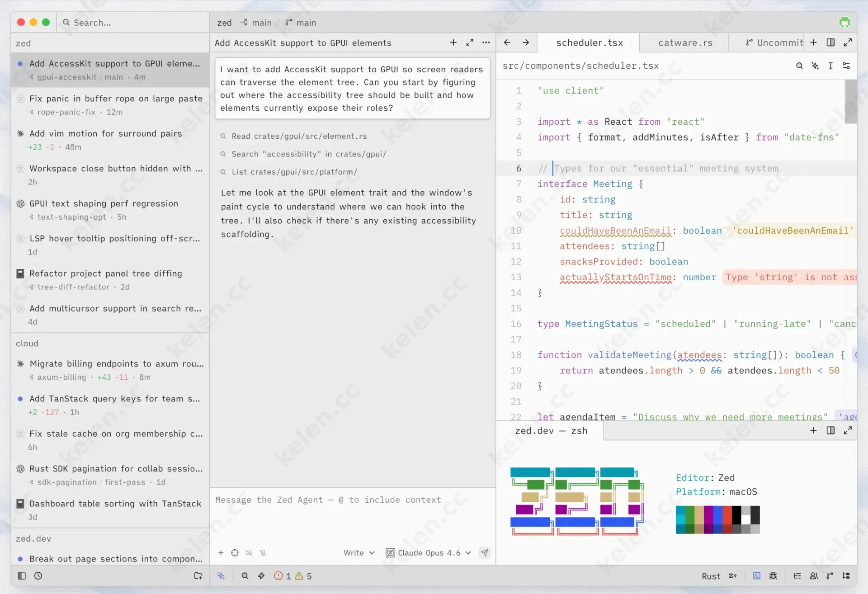Start a new thread in the agent panel header
Screen dimensions: 868x594
pyautogui.click(x=453, y=42)
